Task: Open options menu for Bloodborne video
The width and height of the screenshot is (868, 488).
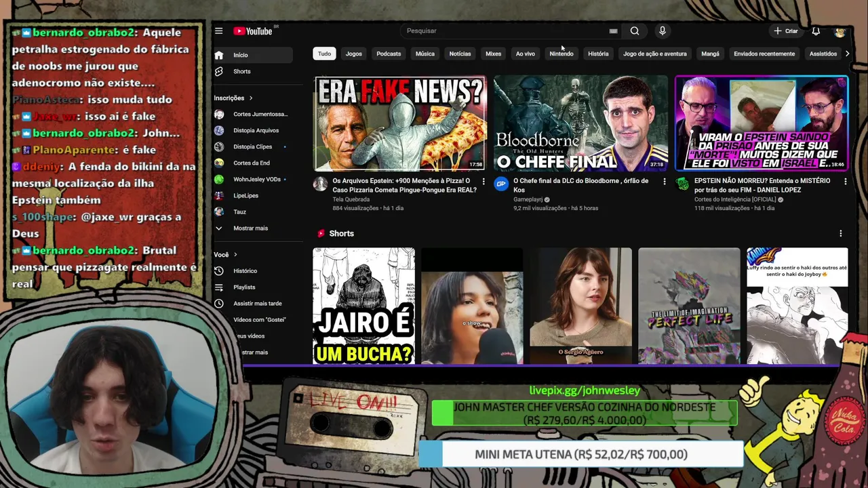Action: pos(665,182)
